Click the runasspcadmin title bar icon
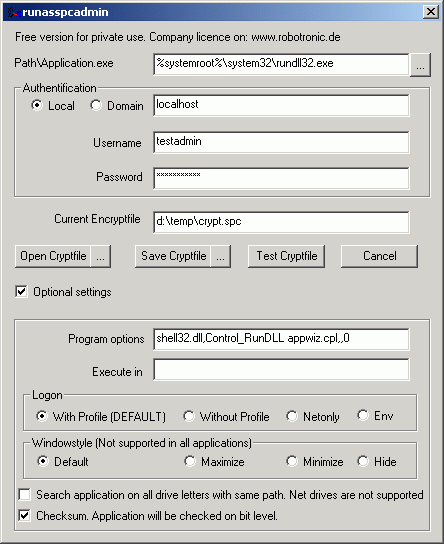 (x=13, y=12)
